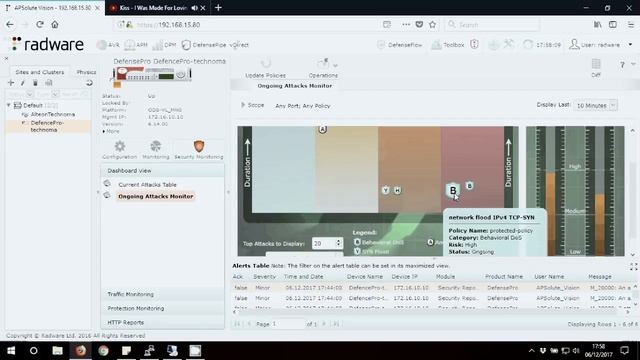
Task: Open the Operations menu
Action: [x=323, y=69]
